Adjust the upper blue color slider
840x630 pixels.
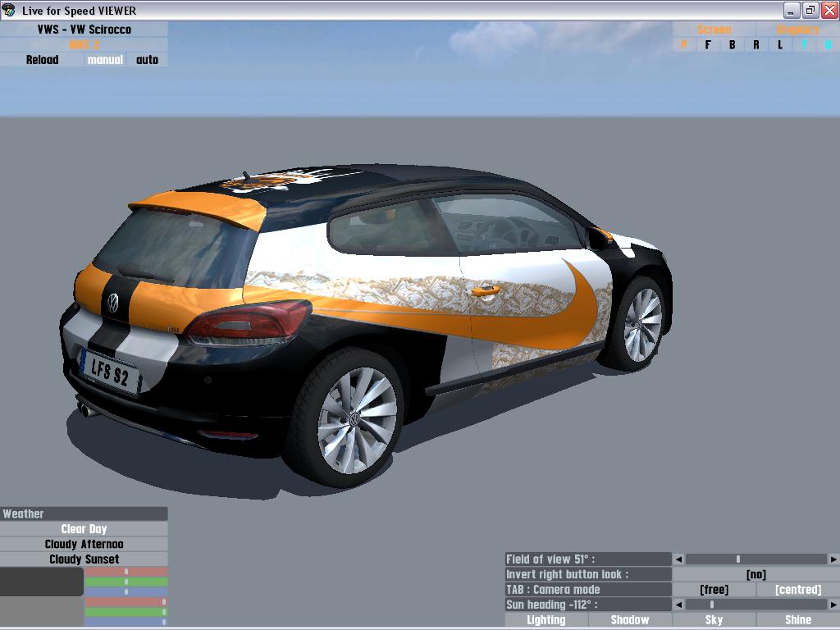tap(126, 591)
